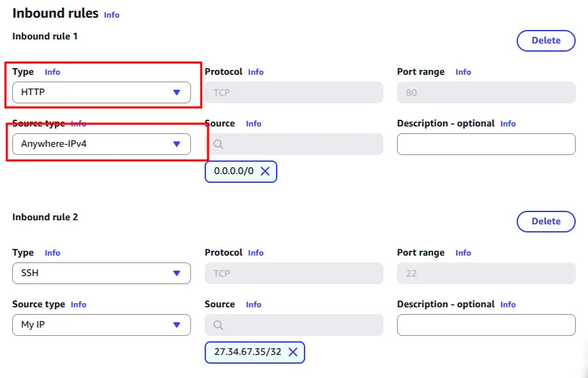The height and width of the screenshot is (378, 588).
Task: Open Info link for Description in rule 1
Action: click(508, 124)
